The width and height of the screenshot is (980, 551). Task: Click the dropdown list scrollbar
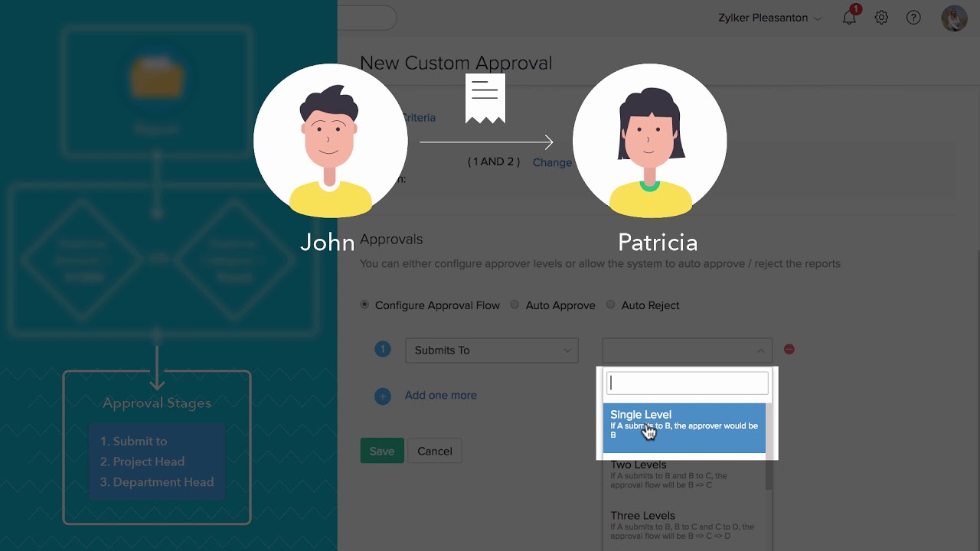(769, 448)
